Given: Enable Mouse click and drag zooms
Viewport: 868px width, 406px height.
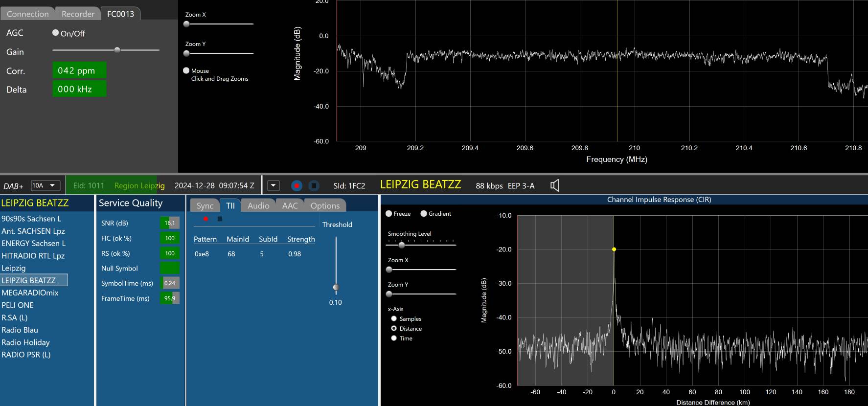Looking at the screenshot, I should (x=186, y=70).
